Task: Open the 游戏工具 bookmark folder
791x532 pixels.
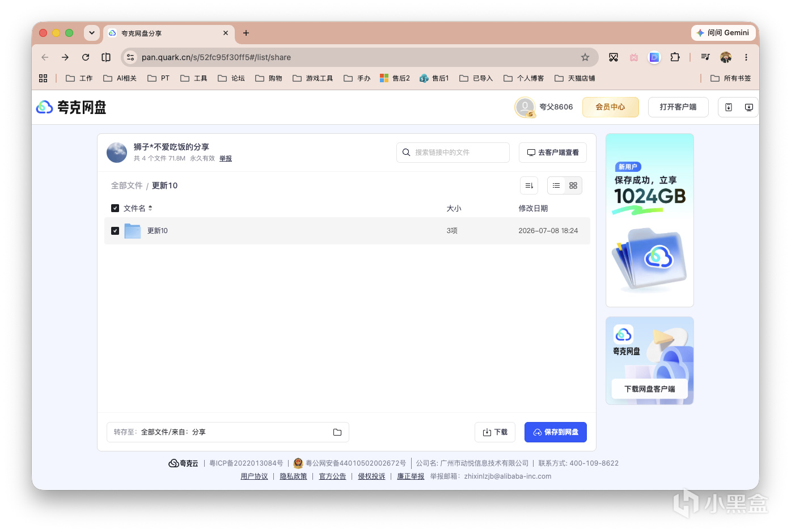Action: [312, 78]
